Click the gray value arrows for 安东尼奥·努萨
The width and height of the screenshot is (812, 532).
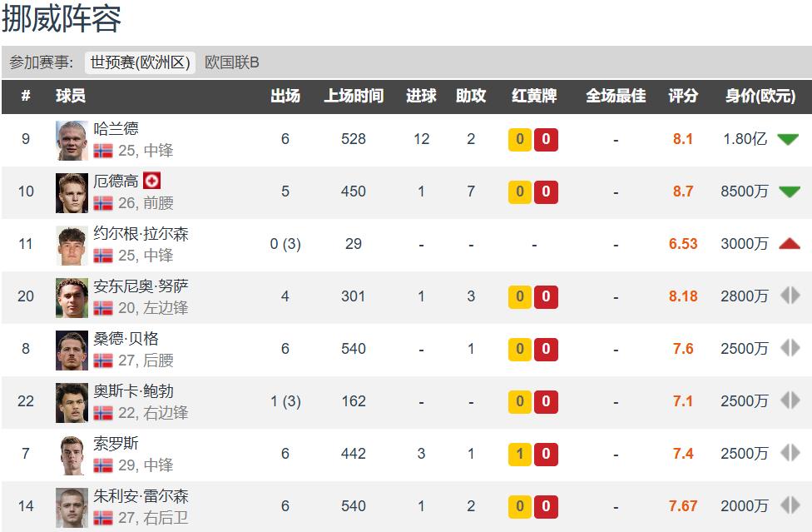[x=790, y=296]
